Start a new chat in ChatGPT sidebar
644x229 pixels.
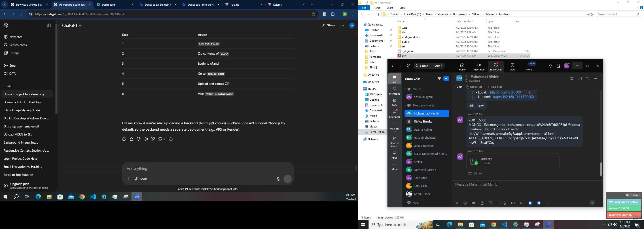click(x=13, y=37)
